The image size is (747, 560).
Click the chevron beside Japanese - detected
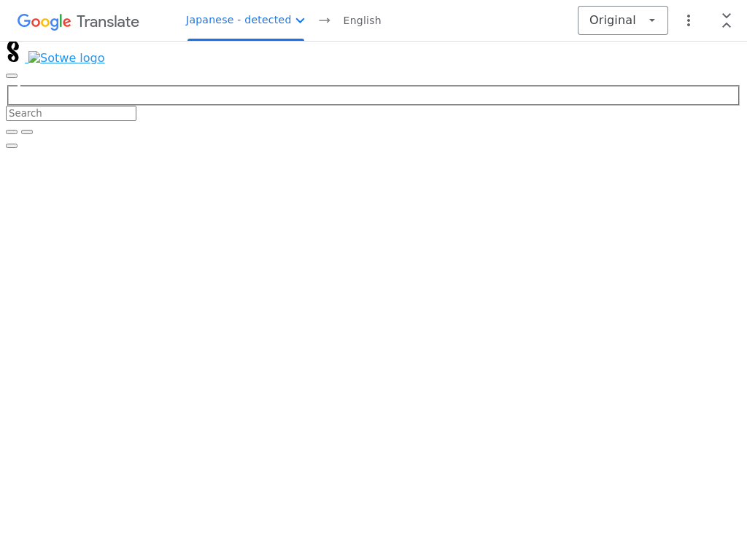(300, 20)
